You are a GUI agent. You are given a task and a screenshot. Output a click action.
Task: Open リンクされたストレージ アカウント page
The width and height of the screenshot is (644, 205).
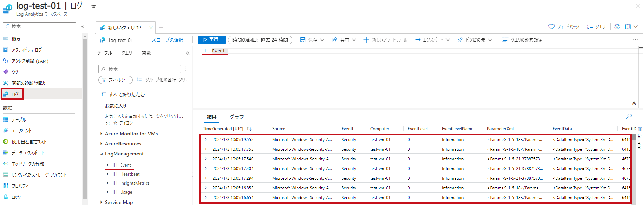coord(39,175)
